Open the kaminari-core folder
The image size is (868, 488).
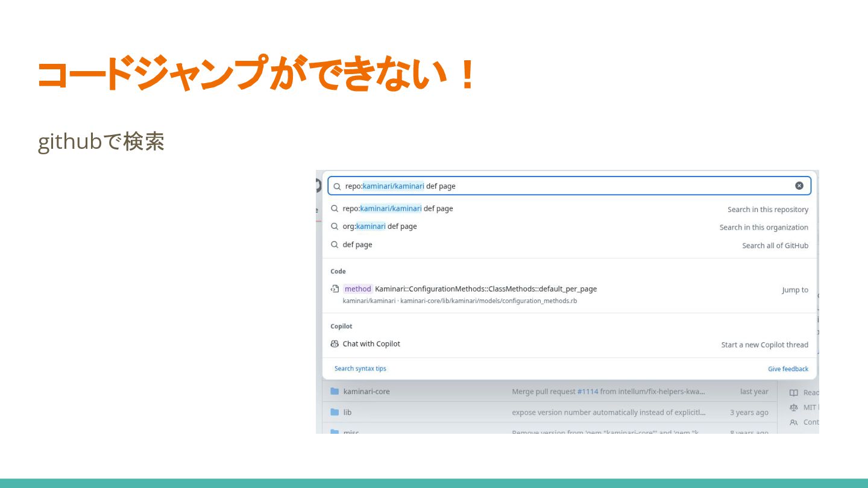(366, 392)
